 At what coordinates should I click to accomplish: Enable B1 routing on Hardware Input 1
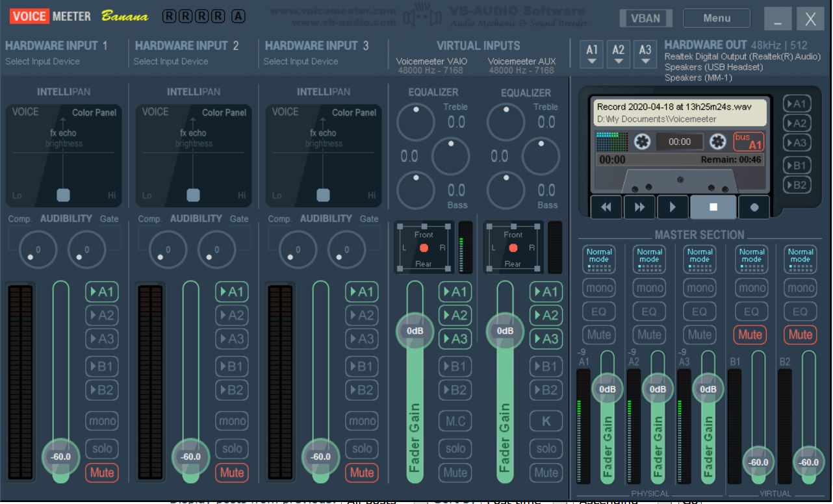(x=102, y=366)
